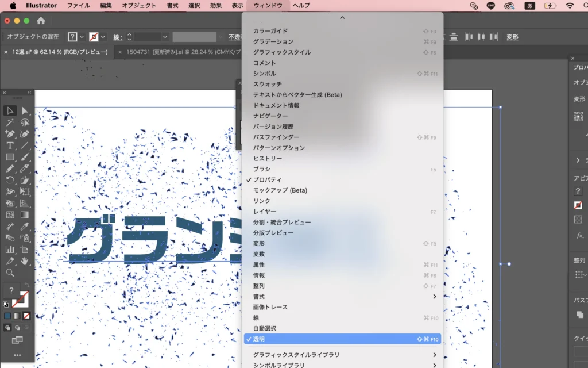588x368 pixels.
Task: Click horizontal distribute center icon in control bar
Action: point(481,37)
